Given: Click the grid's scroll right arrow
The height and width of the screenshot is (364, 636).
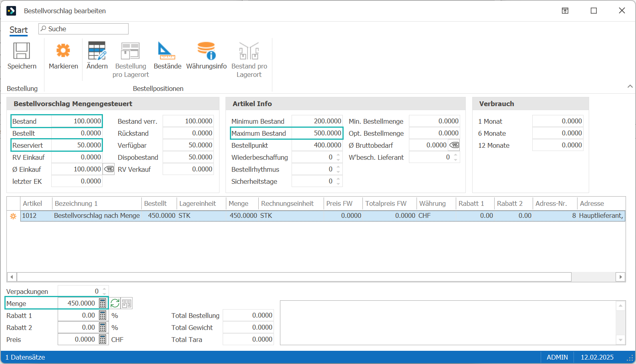Looking at the screenshot, I should tap(621, 277).
